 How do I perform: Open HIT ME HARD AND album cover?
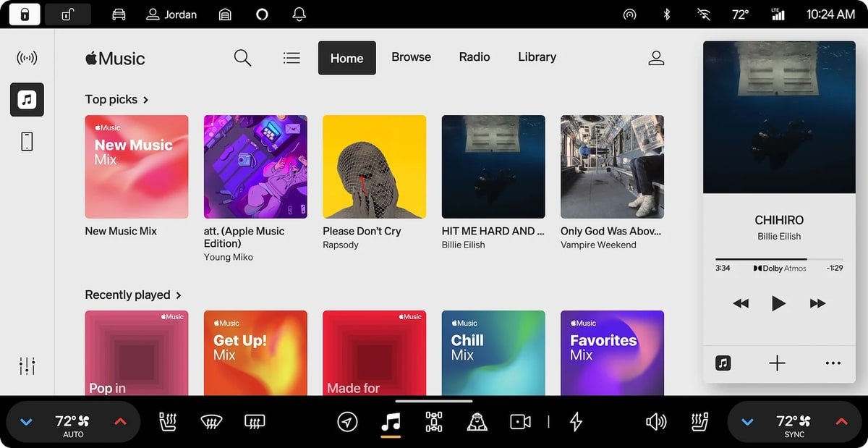493,166
